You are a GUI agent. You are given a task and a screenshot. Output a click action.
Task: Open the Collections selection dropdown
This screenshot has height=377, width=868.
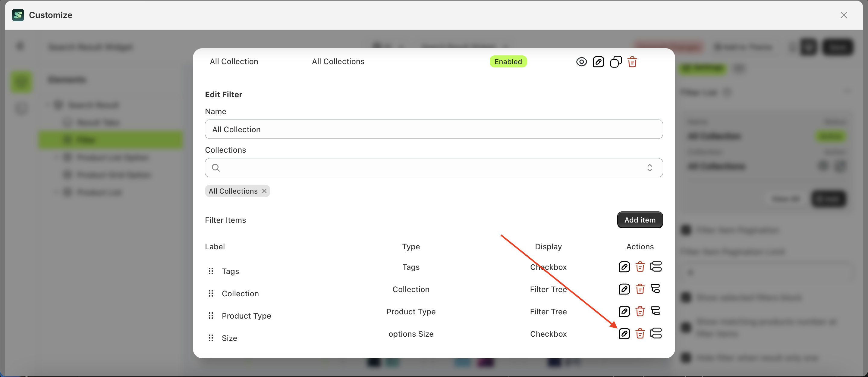click(650, 168)
